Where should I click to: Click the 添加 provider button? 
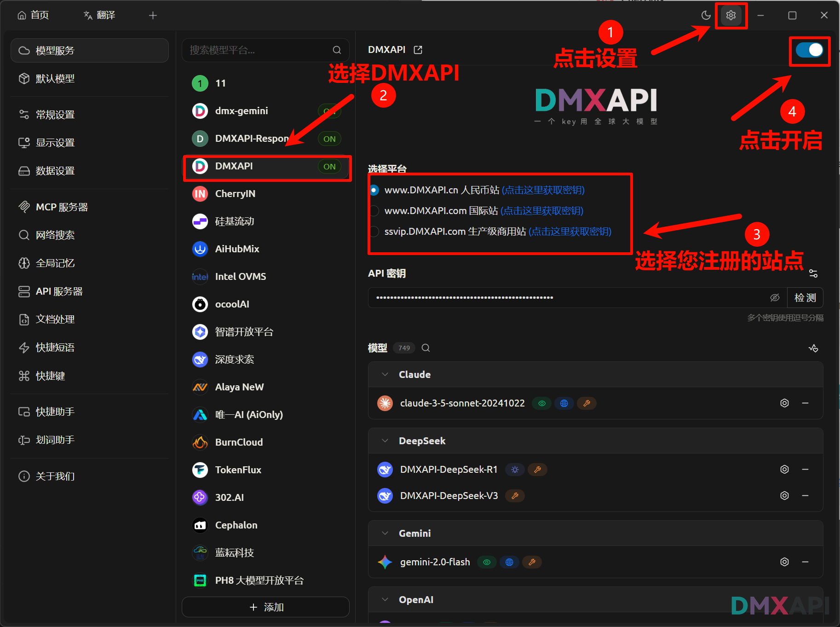click(x=266, y=607)
